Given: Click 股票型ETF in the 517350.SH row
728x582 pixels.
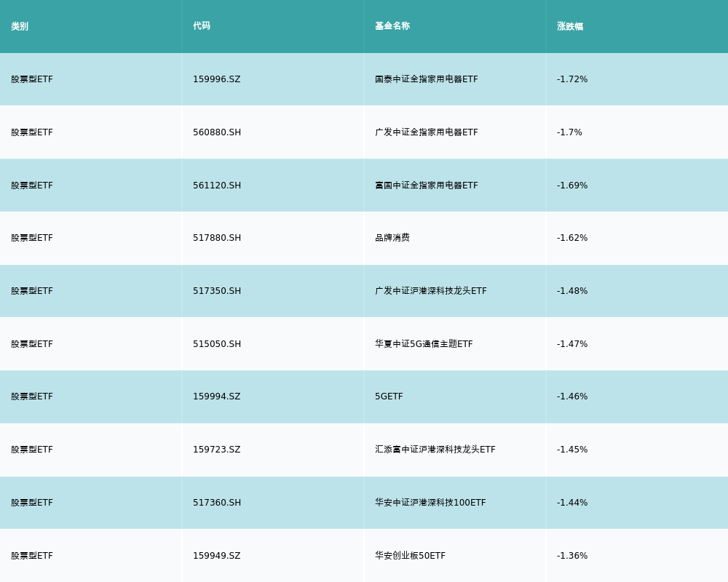Looking at the screenshot, I should [x=32, y=291].
